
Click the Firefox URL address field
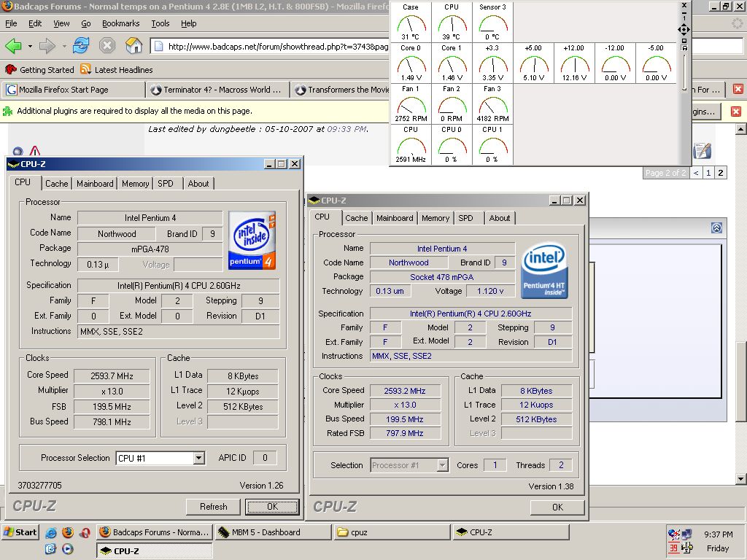pos(277,47)
